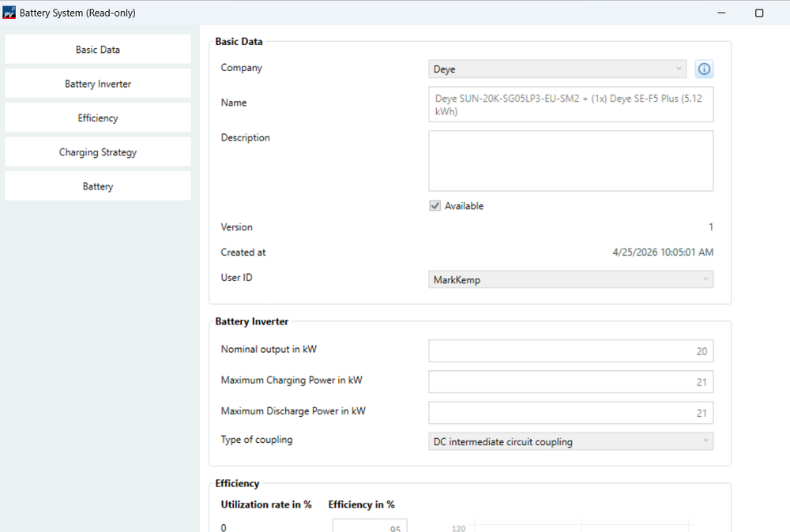This screenshot has width=790, height=532.
Task: Open the Company dropdown showing Deye
Action: tap(557, 69)
